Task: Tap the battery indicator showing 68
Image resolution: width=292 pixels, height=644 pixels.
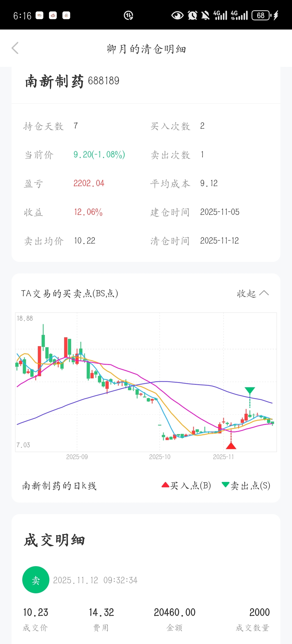Action: coord(261,15)
